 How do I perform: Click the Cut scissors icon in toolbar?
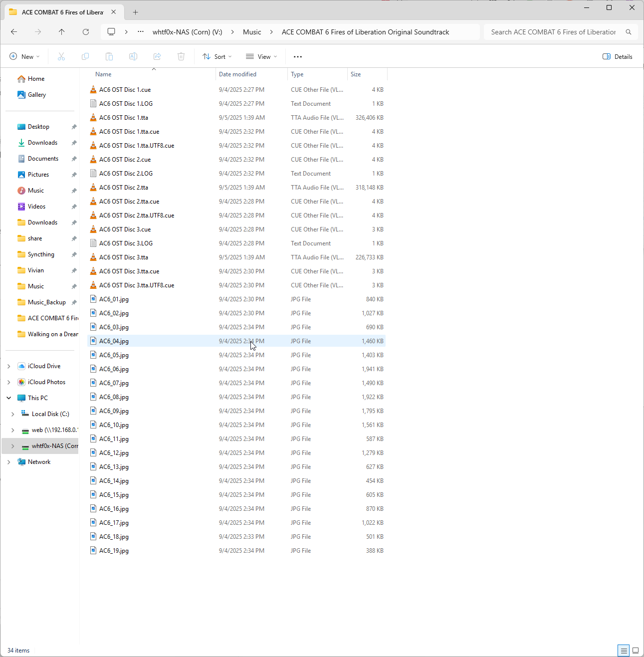61,57
